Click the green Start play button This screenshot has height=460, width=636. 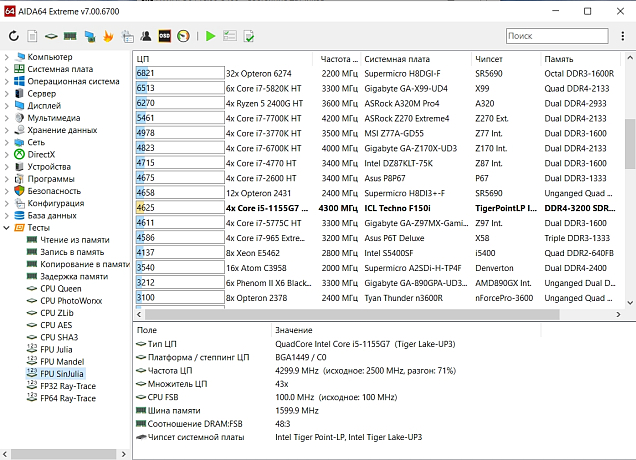[210, 36]
